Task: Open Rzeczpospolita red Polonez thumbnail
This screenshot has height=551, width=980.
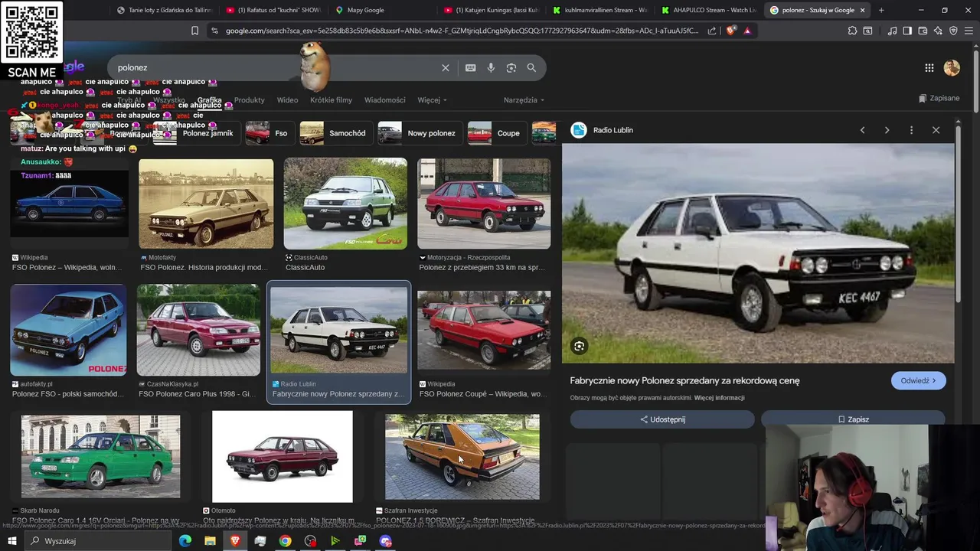Action: pos(484,204)
